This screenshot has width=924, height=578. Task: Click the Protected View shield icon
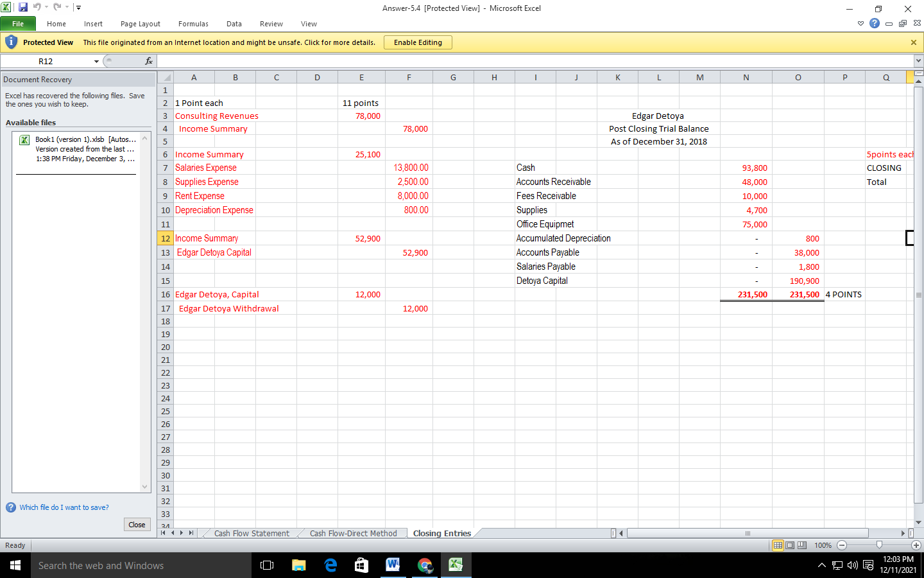pos(11,42)
